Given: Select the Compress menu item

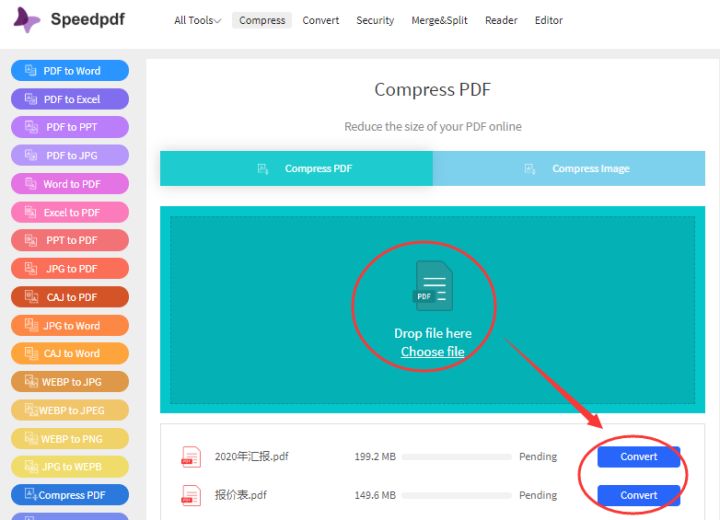Looking at the screenshot, I should [x=262, y=20].
